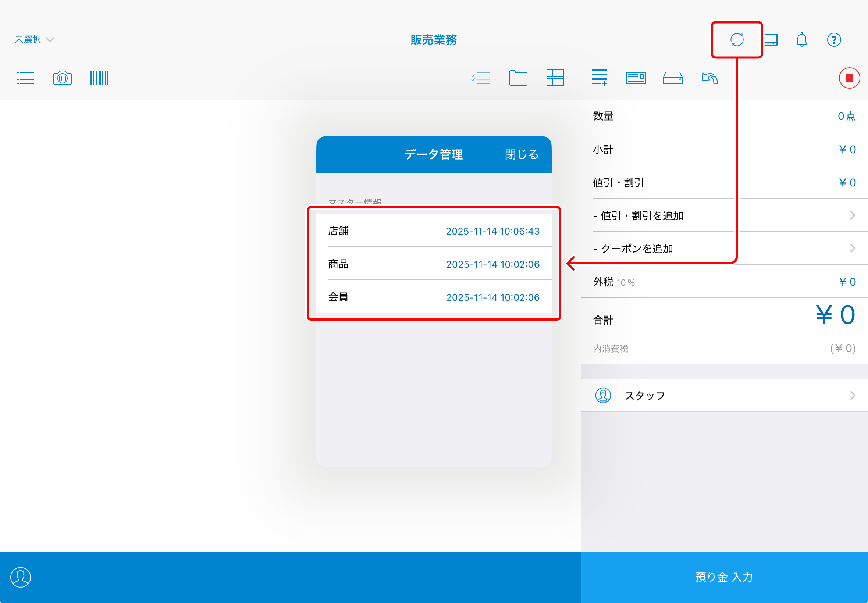Select the barcode input icon
Viewport: 868px width, 603px height.
click(99, 78)
